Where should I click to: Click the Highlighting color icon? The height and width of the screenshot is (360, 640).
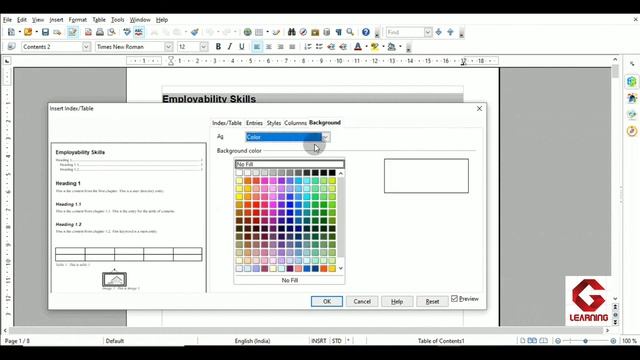[x=374, y=47]
